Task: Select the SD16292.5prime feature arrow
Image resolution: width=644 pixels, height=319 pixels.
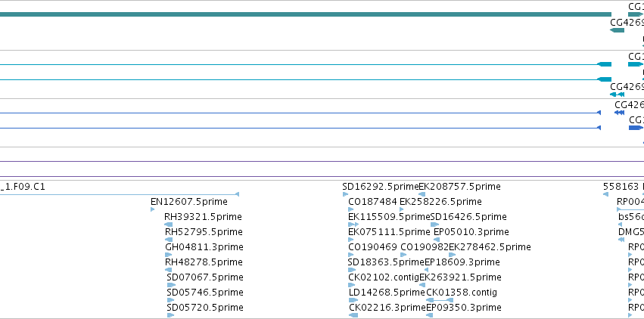Action: 345,194
